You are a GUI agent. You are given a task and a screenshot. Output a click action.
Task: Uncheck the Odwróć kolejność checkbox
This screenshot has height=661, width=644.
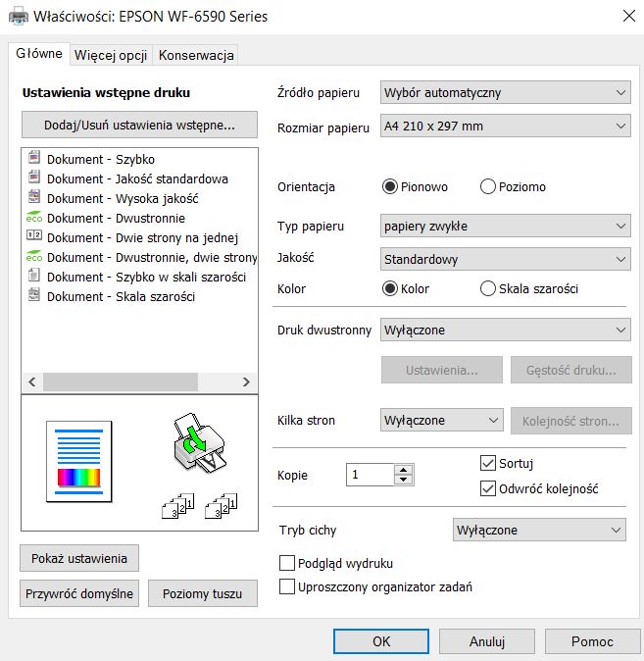click(x=487, y=488)
